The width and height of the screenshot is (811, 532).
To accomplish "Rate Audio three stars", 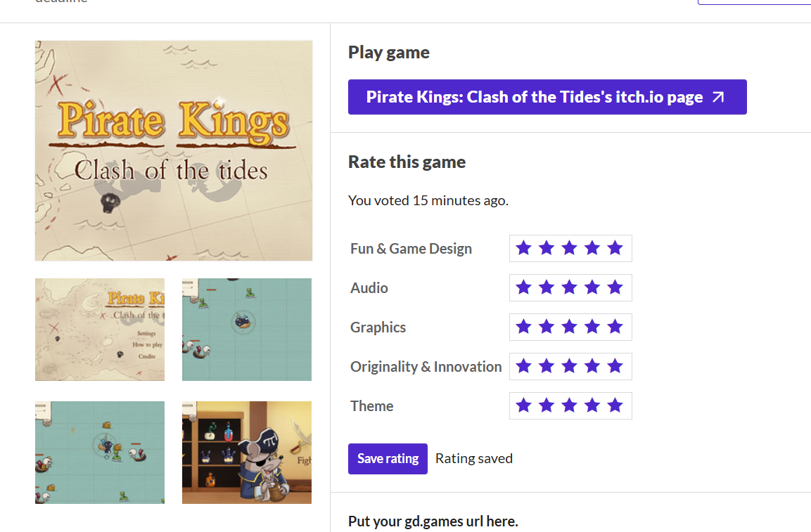I will coord(570,287).
